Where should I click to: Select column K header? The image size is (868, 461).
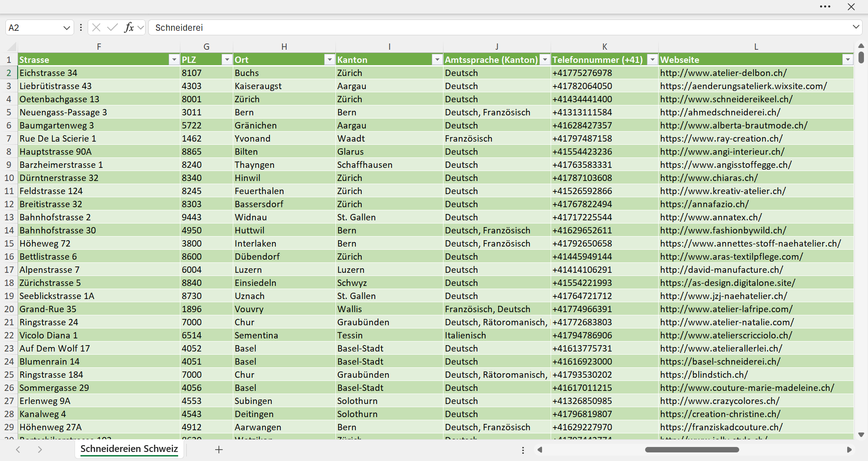tap(604, 47)
